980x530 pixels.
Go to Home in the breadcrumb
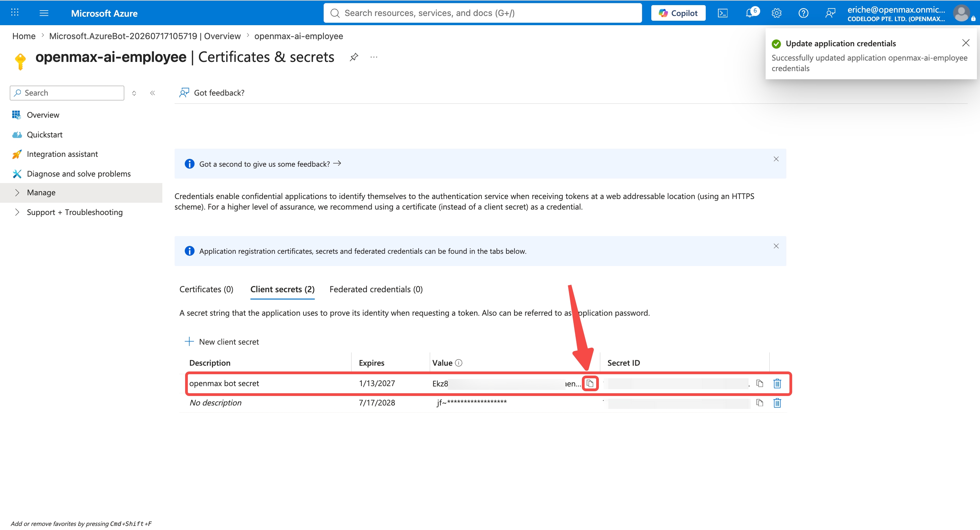point(23,36)
